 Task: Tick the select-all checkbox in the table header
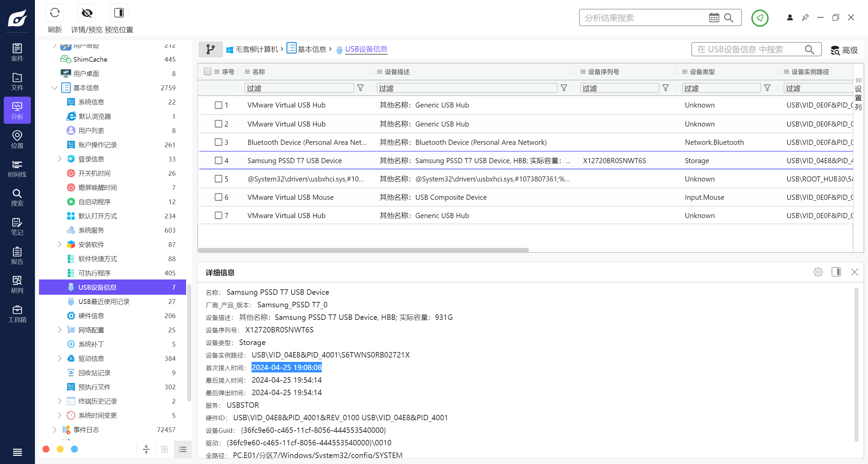208,72
